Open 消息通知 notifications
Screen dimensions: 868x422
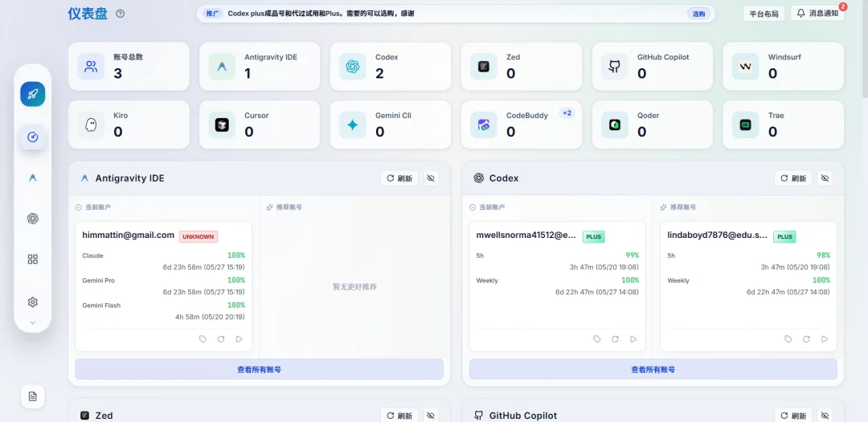tap(817, 14)
